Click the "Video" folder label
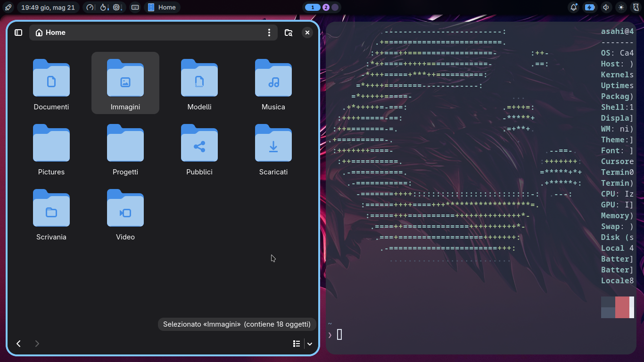 125,237
